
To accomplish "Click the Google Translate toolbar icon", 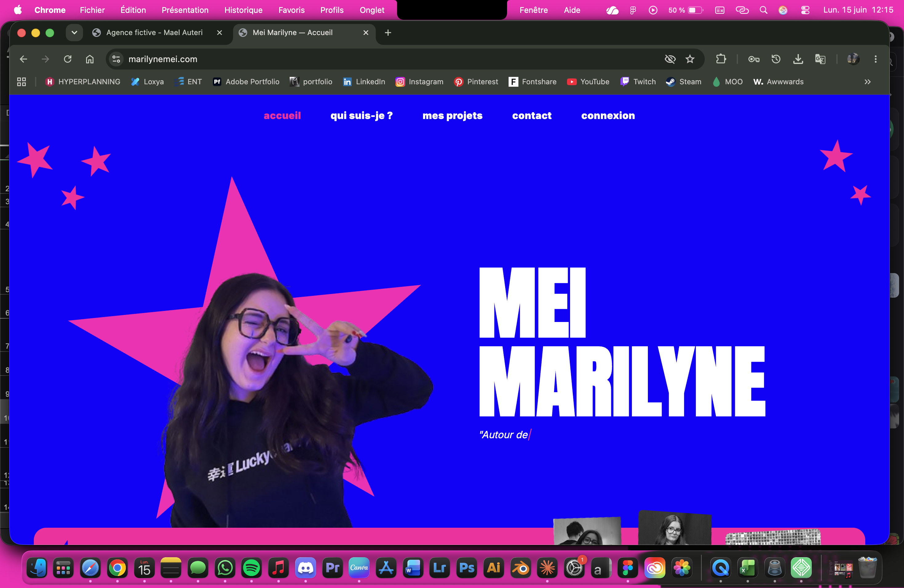I will (x=820, y=59).
